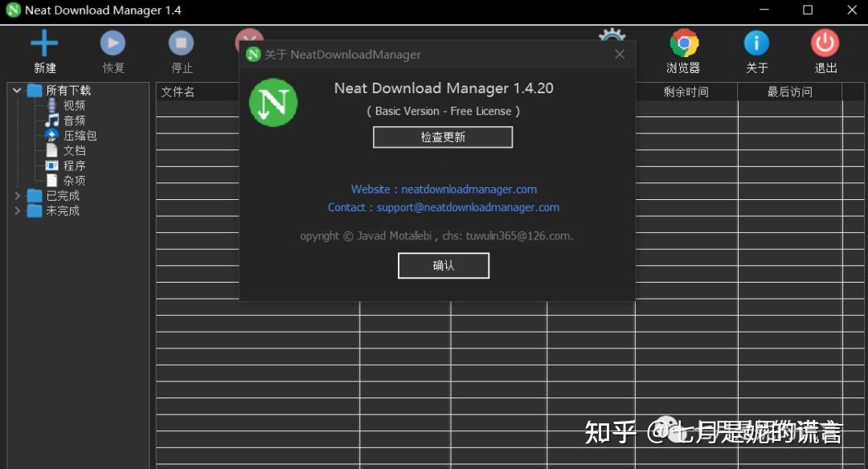Select the 未完成 tree label
Image resolution: width=868 pixels, height=469 pixels.
(x=63, y=210)
